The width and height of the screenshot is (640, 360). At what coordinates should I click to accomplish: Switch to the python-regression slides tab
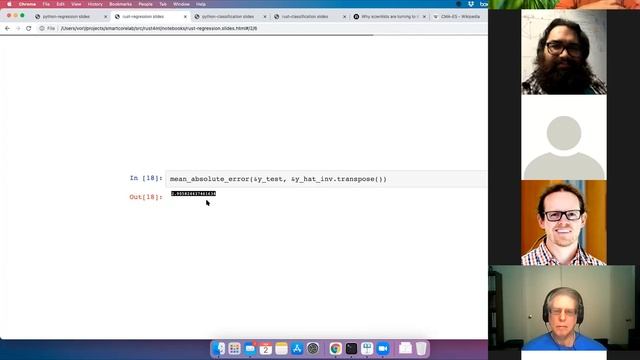click(67, 17)
